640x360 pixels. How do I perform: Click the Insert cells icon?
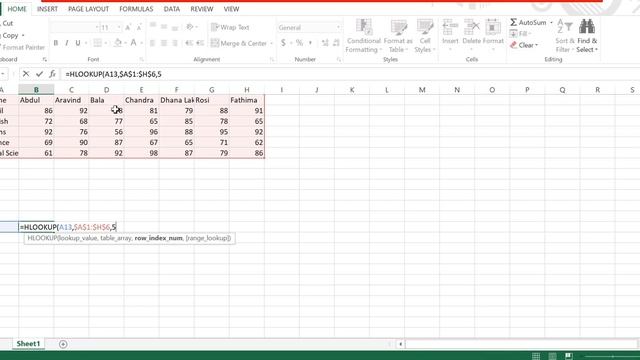pyautogui.click(x=450, y=27)
